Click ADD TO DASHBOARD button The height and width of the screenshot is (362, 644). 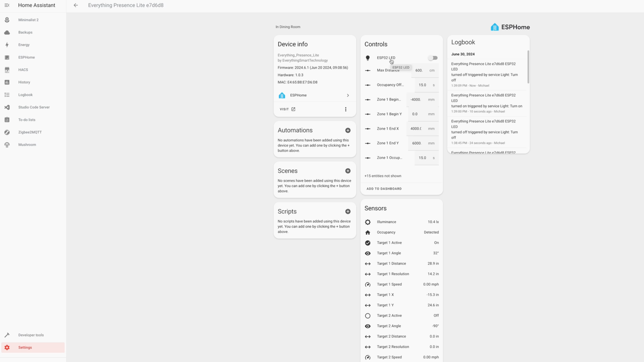point(384,189)
